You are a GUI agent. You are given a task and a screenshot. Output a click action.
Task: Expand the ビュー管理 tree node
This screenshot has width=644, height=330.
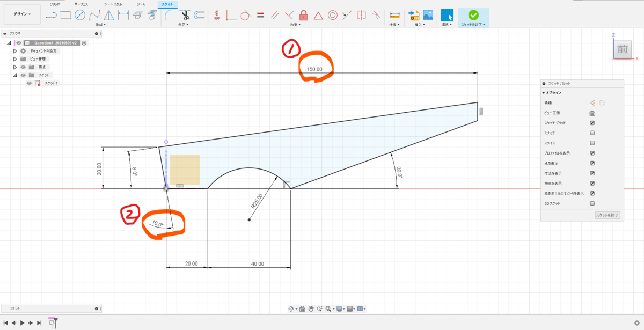[x=15, y=59]
